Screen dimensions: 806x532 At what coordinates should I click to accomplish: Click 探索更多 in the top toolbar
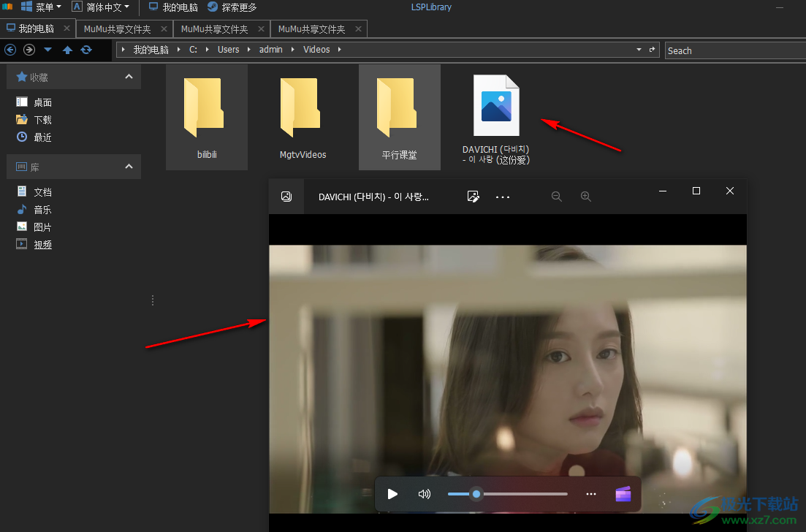coord(232,7)
